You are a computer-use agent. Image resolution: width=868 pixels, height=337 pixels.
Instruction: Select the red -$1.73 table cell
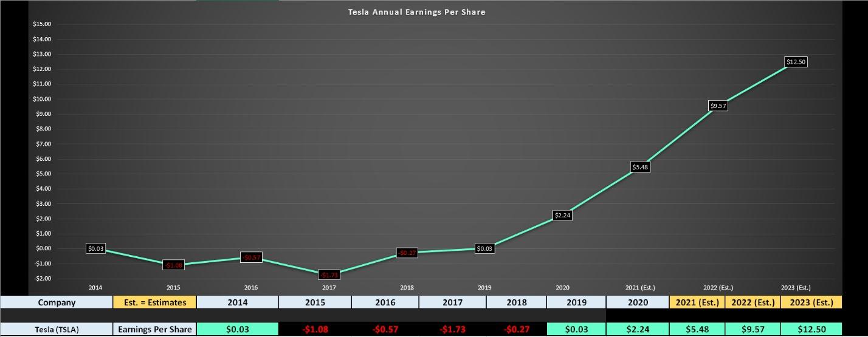click(453, 329)
